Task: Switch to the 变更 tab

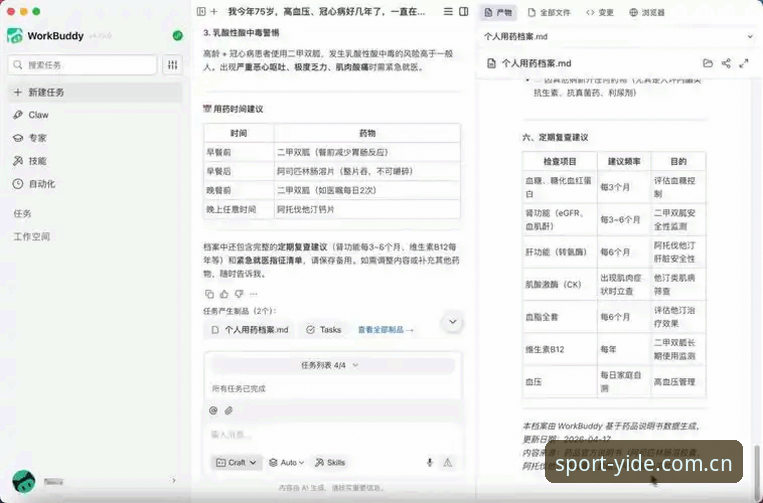Action: click(600, 12)
